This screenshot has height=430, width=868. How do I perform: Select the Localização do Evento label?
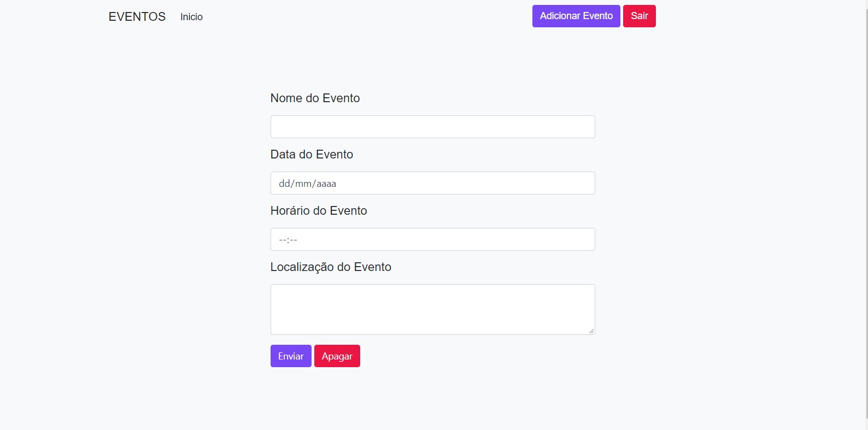[330, 267]
